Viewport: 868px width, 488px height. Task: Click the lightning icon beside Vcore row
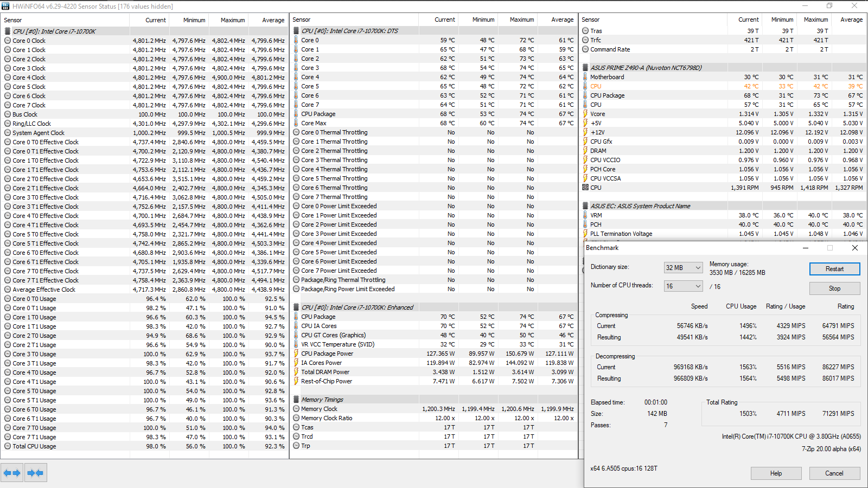click(x=585, y=114)
